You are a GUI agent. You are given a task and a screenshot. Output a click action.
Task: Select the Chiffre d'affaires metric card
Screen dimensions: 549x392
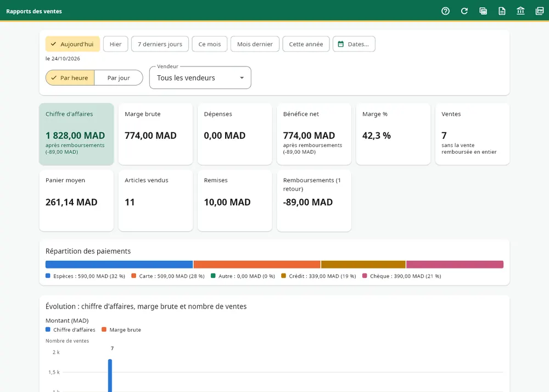pos(76,134)
